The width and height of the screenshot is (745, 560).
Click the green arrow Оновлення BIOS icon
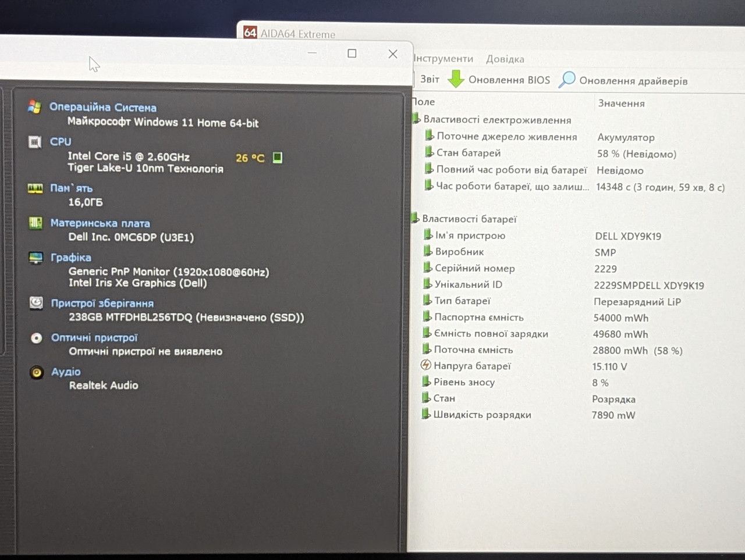pyautogui.click(x=456, y=79)
